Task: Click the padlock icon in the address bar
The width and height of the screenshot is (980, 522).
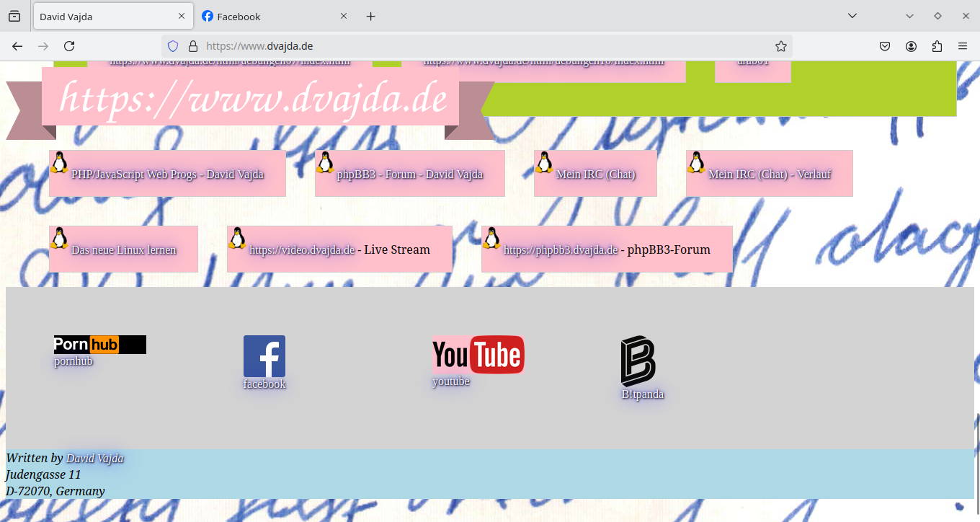Action: (x=191, y=45)
